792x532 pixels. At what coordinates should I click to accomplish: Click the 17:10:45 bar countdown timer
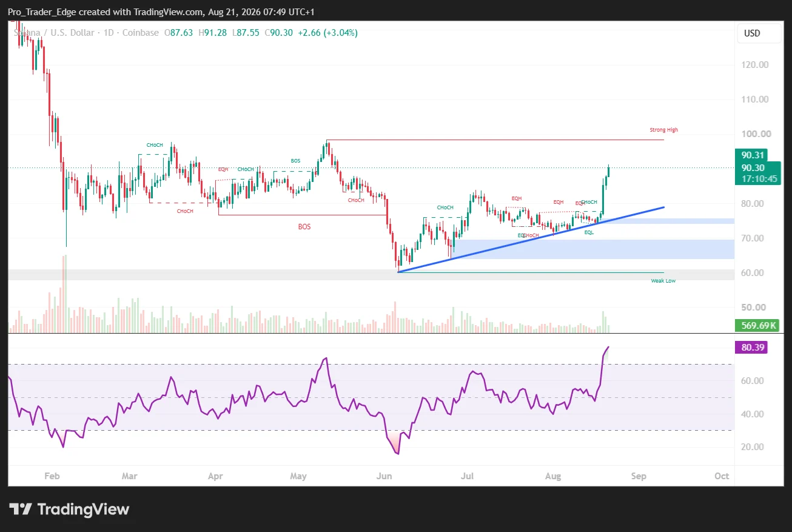(x=759, y=179)
